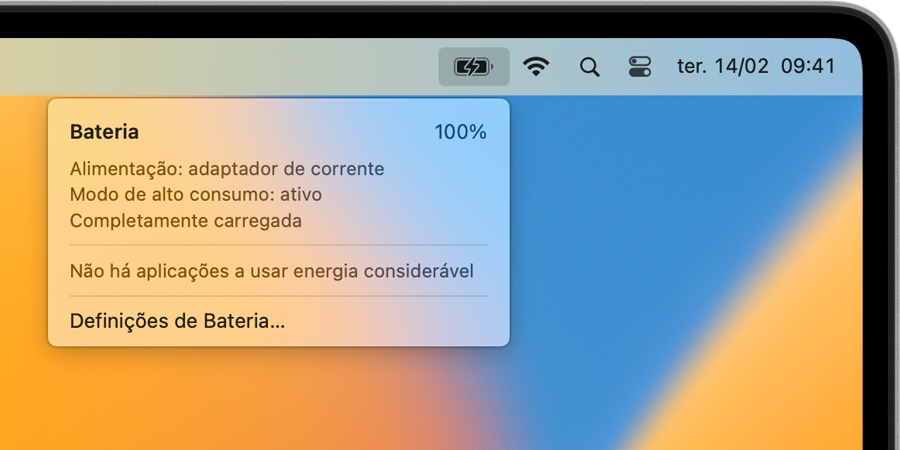Click blank space right of Completamente carregada
Image resolution: width=900 pixels, height=450 pixels.
[x=396, y=221]
